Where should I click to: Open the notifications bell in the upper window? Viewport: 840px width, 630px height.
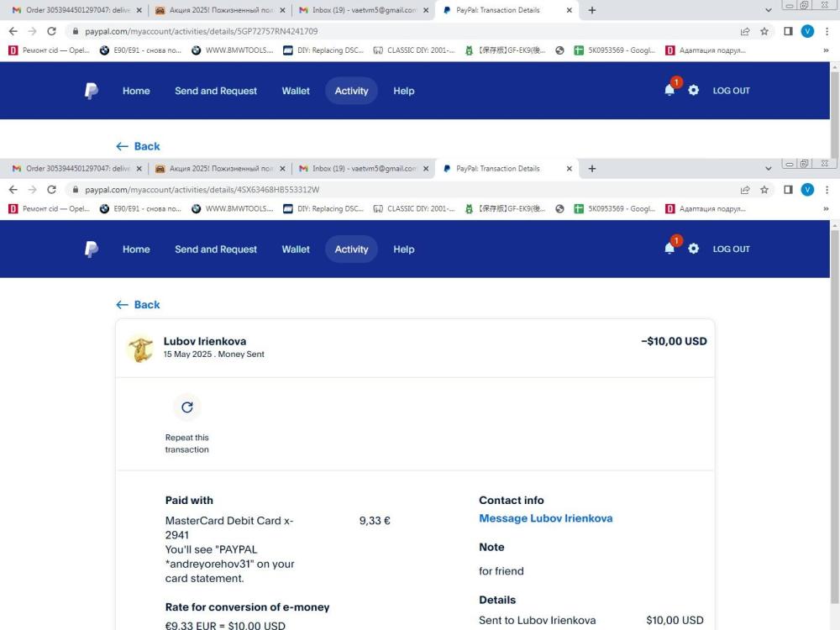tap(669, 90)
